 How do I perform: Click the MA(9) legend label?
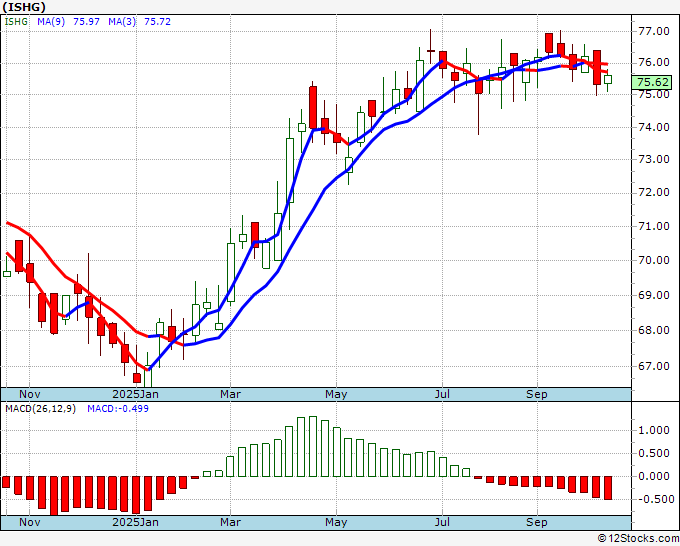click(x=51, y=22)
